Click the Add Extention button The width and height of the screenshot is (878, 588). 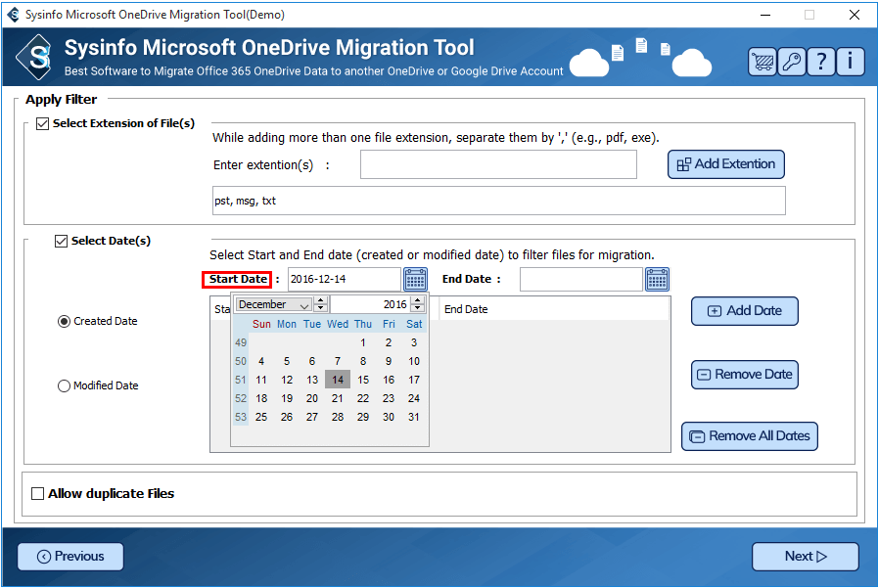725,164
